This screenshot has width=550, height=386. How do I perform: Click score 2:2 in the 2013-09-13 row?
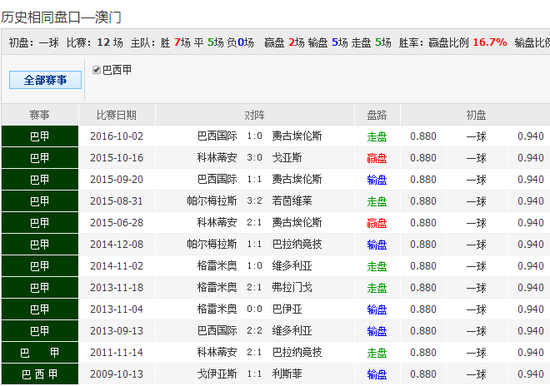(254, 331)
